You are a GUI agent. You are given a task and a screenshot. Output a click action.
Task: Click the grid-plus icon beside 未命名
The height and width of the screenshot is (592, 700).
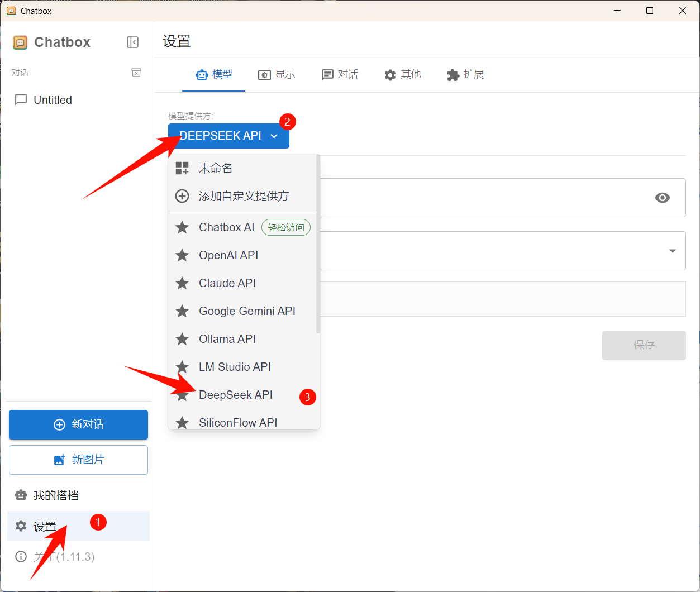(182, 168)
